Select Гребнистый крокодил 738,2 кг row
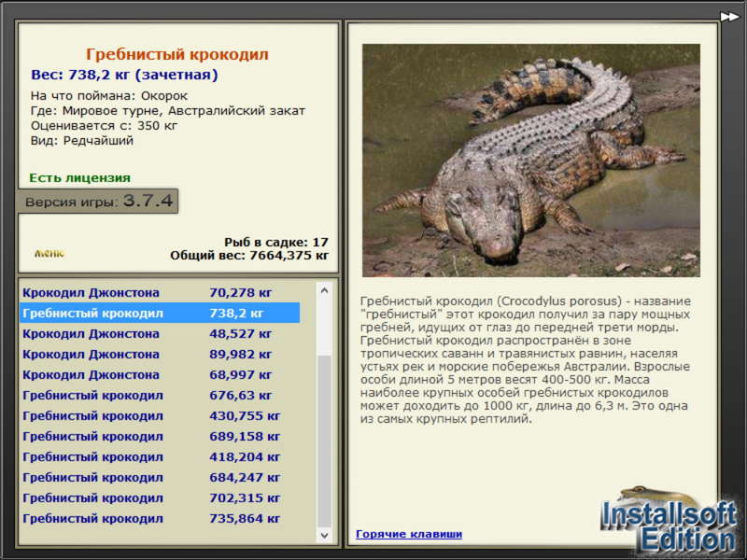747x560 pixels. (x=160, y=313)
